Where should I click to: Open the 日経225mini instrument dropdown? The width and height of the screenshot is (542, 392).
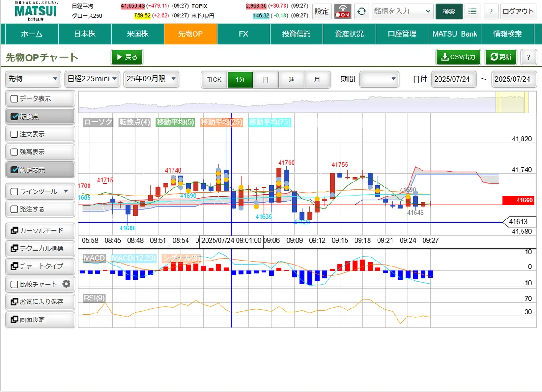(92, 79)
